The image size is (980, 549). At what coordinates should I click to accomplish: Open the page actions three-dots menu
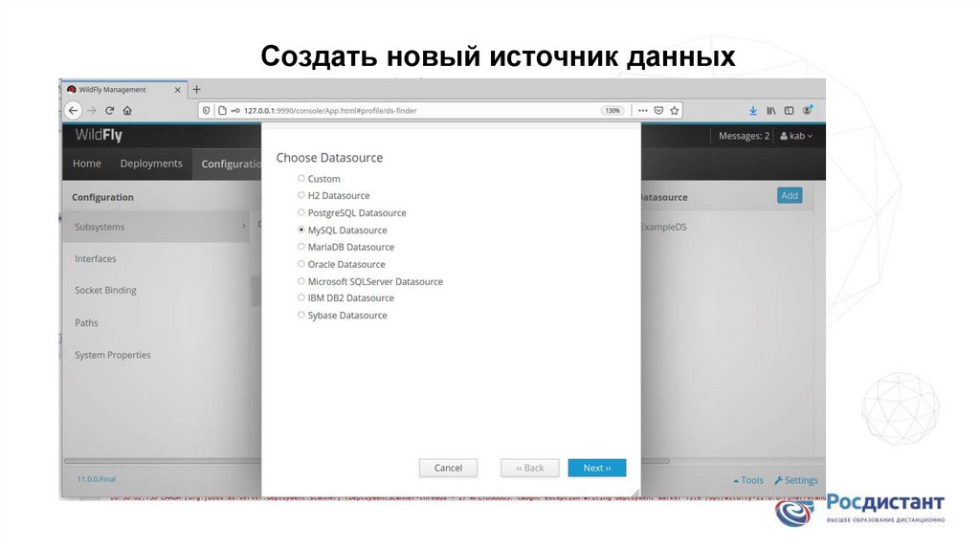click(642, 111)
